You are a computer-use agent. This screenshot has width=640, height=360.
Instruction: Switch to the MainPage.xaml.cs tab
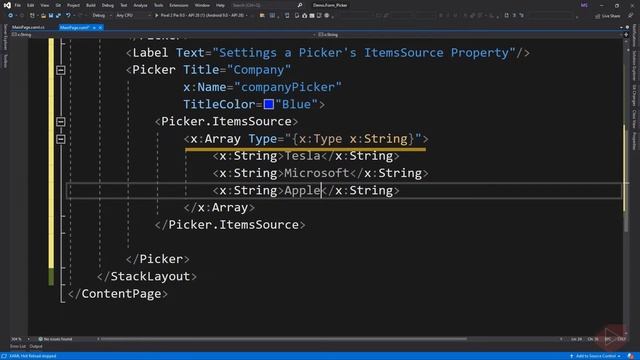click(28, 27)
